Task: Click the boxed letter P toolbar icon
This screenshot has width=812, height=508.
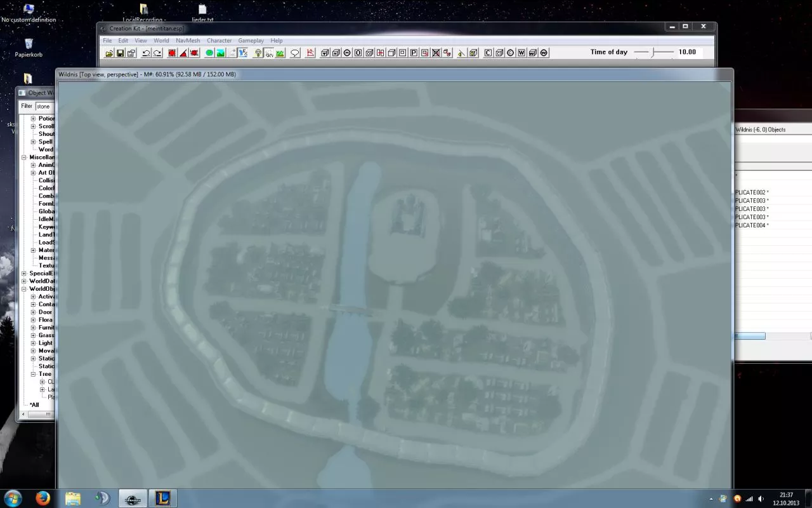Action: tap(414, 53)
